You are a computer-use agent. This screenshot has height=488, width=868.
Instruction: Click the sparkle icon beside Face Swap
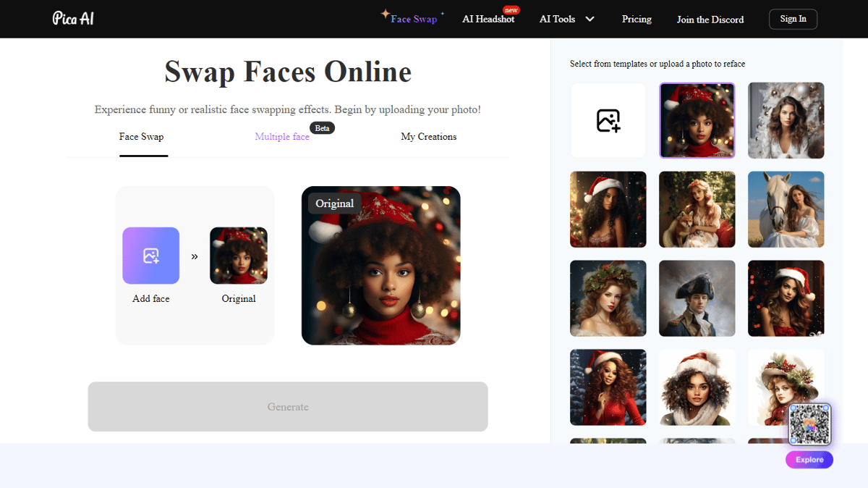[386, 14]
